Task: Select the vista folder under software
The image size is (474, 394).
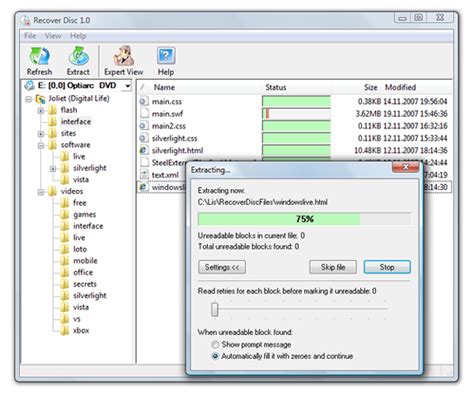Action: 81,180
